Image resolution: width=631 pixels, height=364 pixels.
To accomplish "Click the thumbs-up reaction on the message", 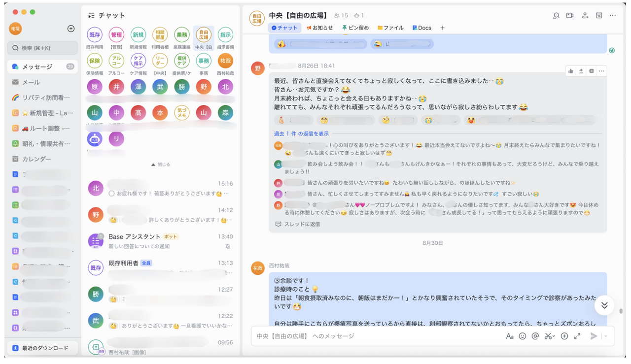I will click(x=571, y=71).
